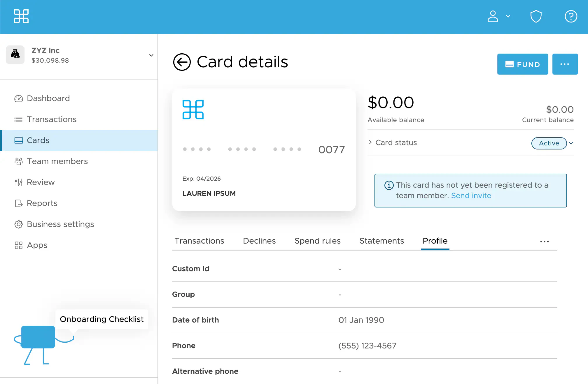Click the security shield icon

click(536, 16)
